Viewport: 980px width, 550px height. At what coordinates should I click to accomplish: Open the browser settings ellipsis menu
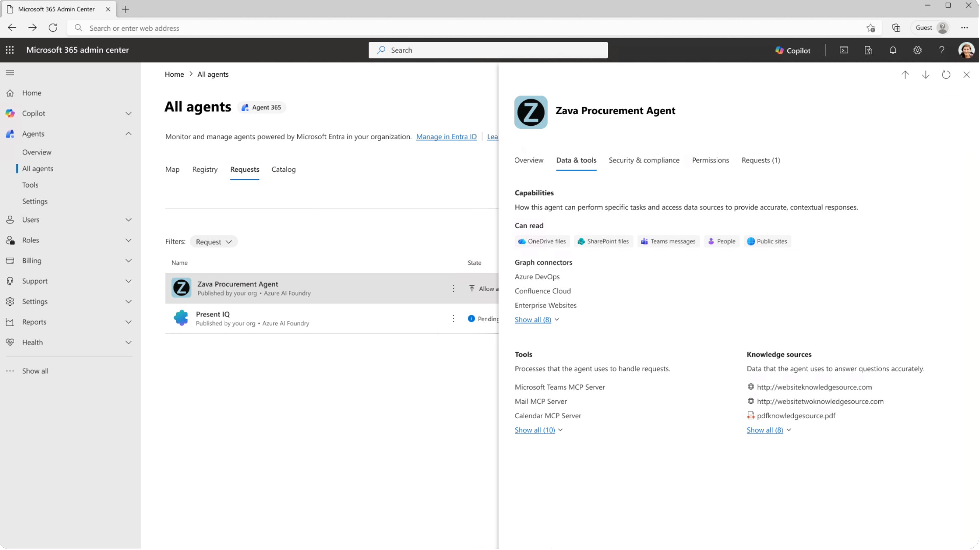click(964, 28)
